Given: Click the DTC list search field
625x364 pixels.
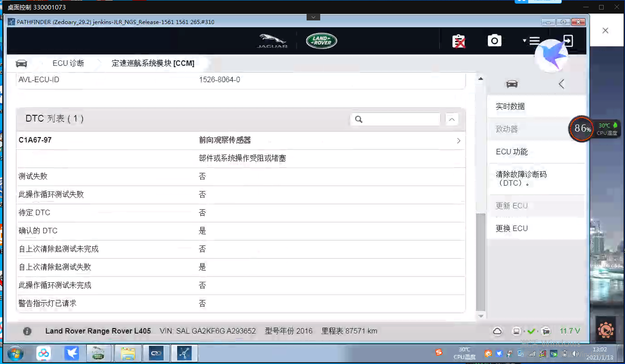Looking at the screenshot, I should 395,119.
